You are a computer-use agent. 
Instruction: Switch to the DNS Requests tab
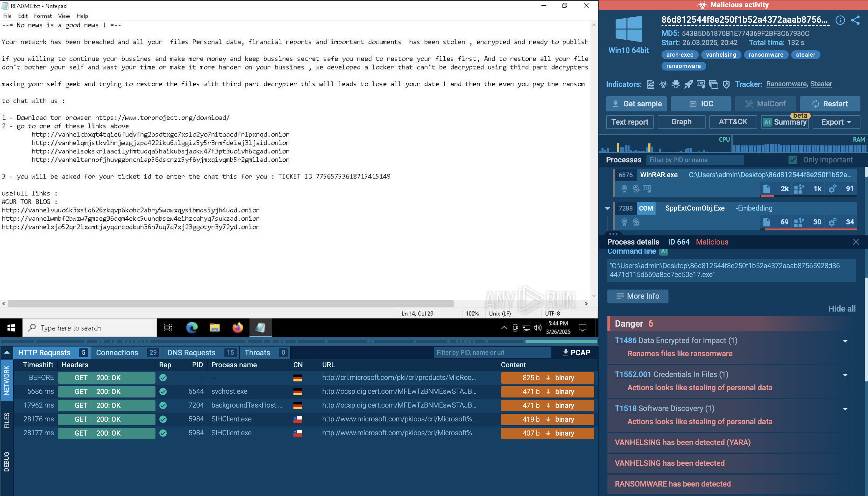coord(191,352)
